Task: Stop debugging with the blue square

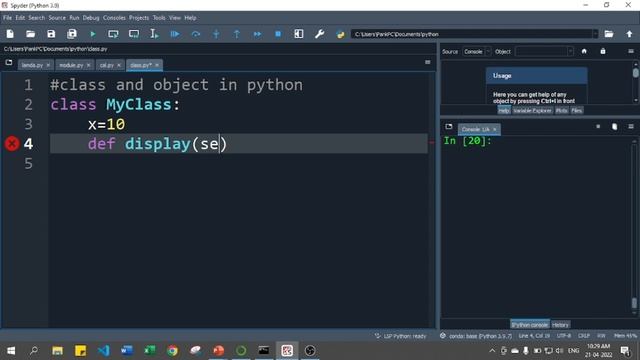Action: (x=278, y=34)
